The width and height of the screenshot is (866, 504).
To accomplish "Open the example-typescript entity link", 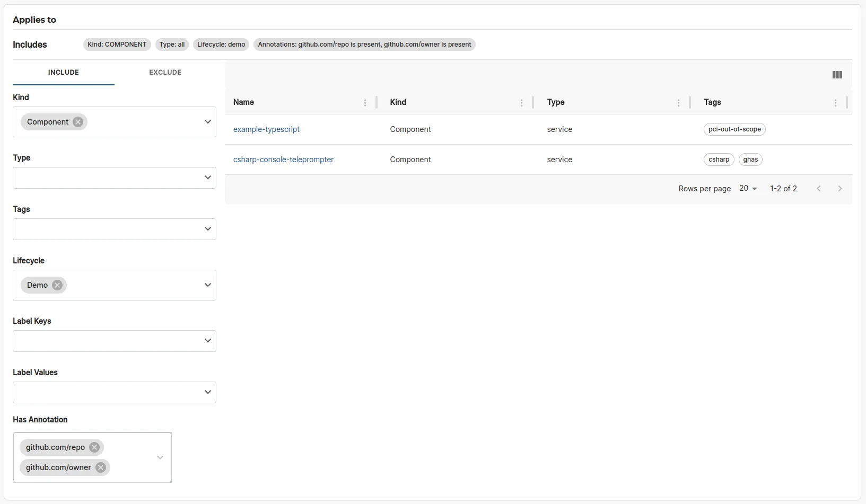I will tap(266, 129).
